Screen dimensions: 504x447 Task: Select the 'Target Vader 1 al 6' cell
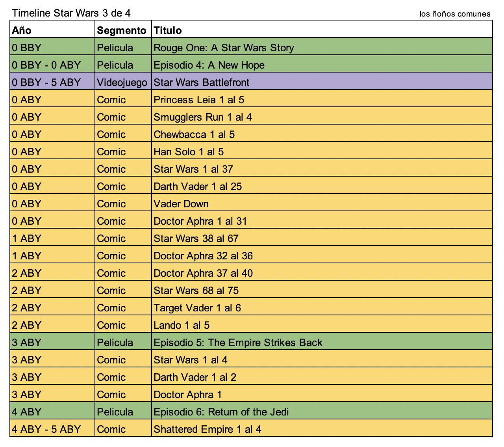tap(197, 308)
